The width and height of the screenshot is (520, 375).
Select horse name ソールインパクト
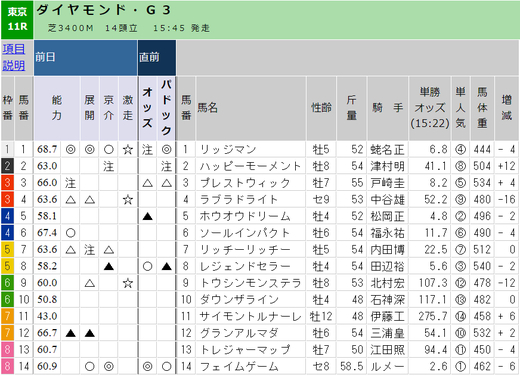coord(245,233)
